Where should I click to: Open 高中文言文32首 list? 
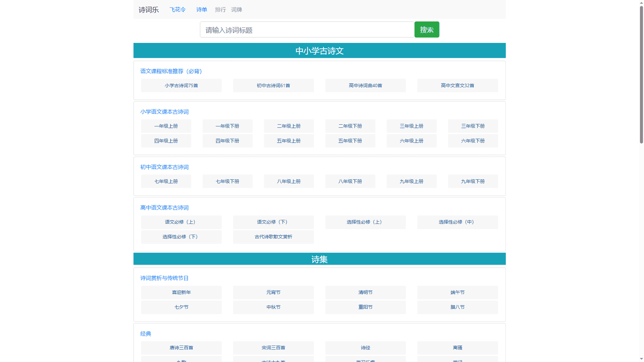[458, 85]
